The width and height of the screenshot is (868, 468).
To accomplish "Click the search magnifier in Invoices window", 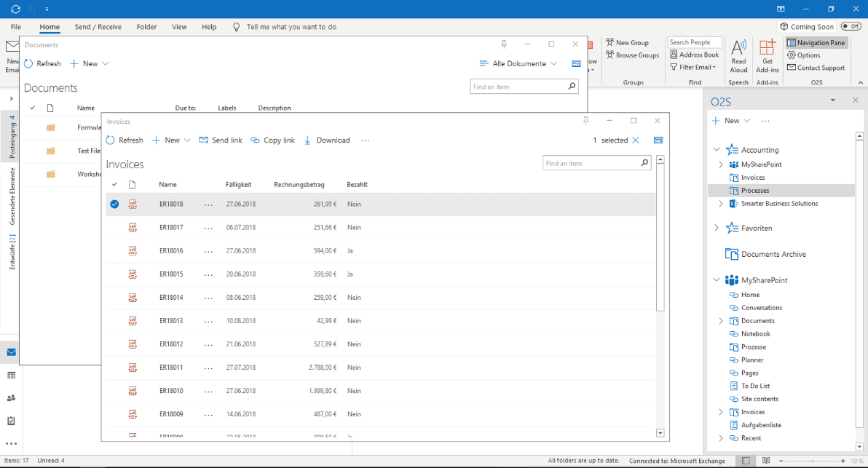I will (644, 162).
